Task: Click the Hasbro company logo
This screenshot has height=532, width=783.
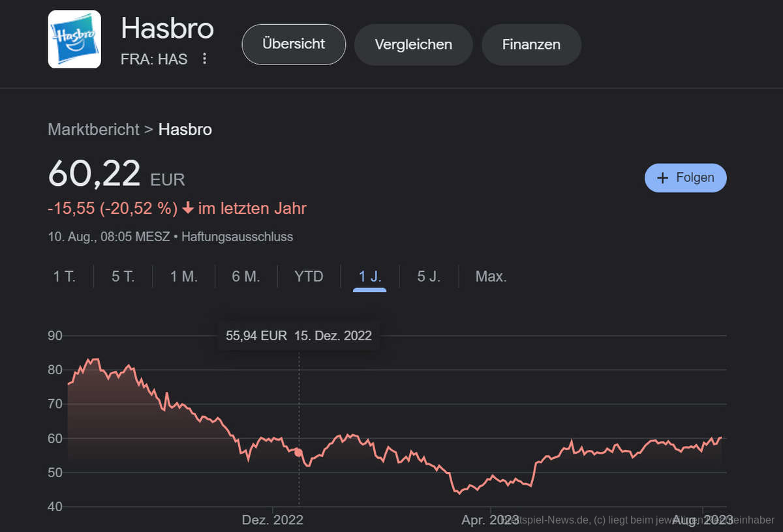Action: (74, 39)
